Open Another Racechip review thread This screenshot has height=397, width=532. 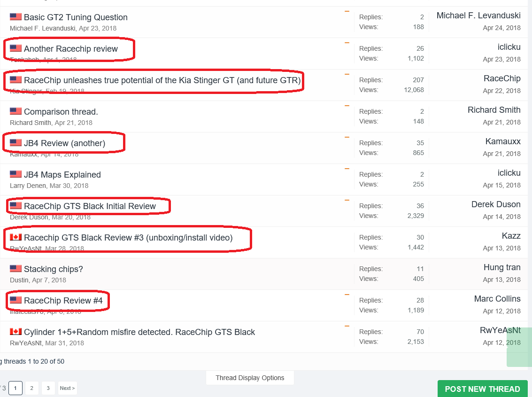click(x=71, y=49)
